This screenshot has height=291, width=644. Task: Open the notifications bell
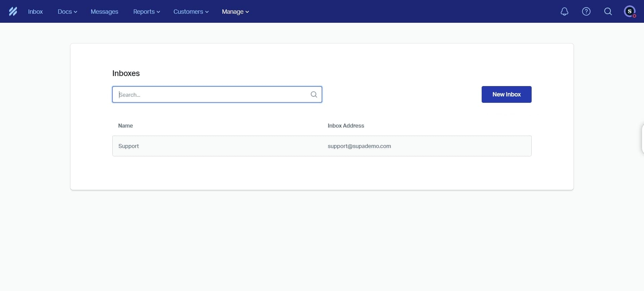[x=565, y=11]
